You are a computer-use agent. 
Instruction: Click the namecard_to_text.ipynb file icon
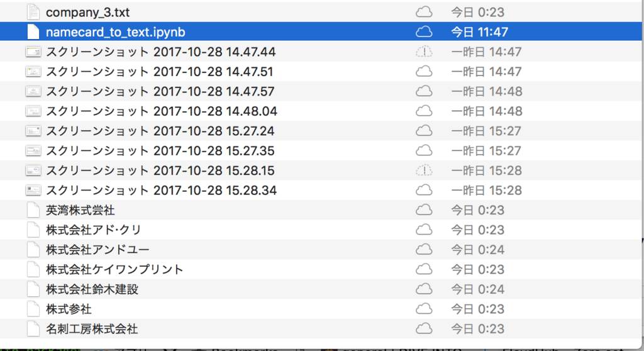pyautogui.click(x=33, y=31)
